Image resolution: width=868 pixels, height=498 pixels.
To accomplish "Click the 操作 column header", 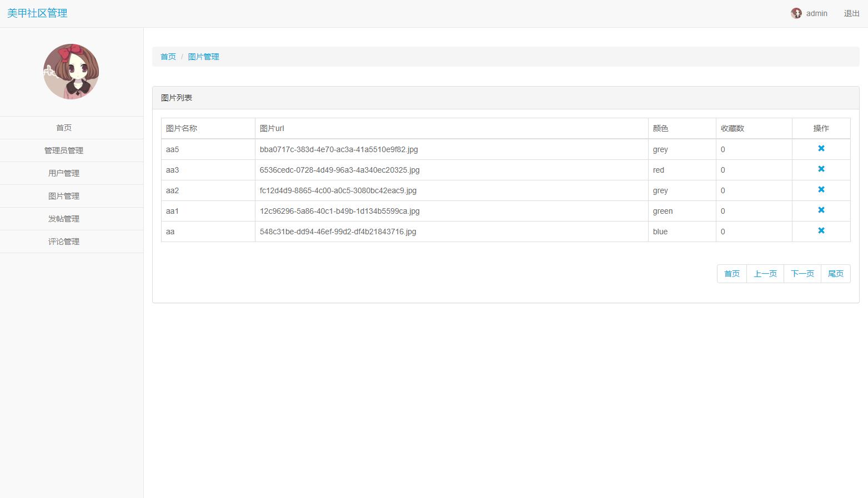I will point(821,128).
